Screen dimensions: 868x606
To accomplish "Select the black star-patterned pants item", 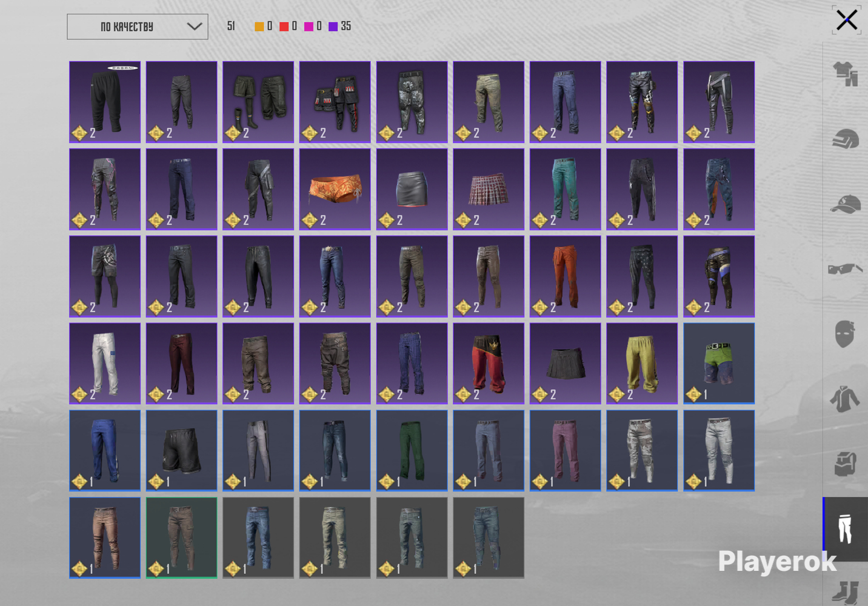I will point(642,276).
